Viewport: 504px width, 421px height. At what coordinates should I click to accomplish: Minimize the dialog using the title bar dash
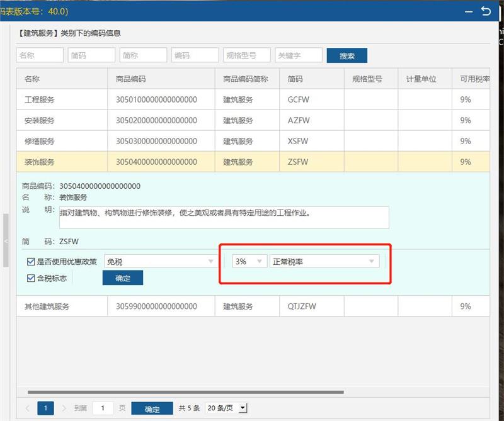click(x=467, y=11)
